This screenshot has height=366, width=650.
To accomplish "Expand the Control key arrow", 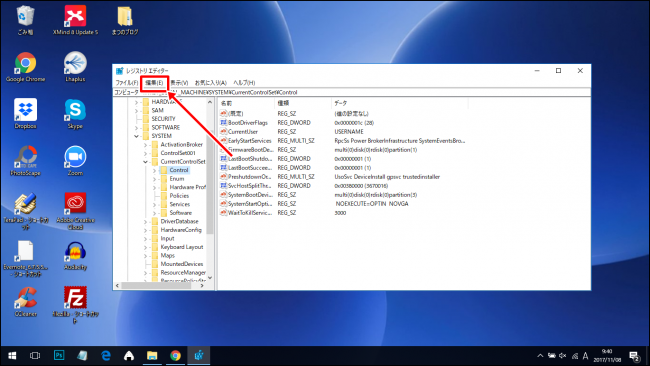I will click(x=154, y=170).
